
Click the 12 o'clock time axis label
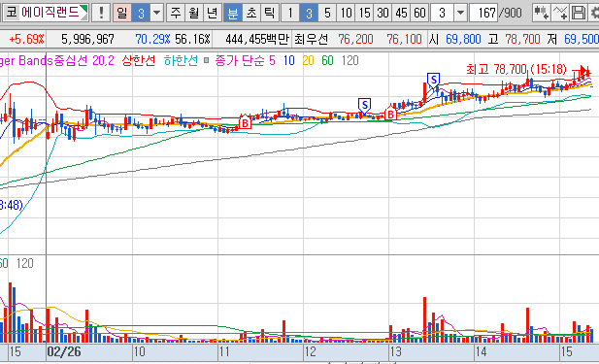click(x=311, y=351)
